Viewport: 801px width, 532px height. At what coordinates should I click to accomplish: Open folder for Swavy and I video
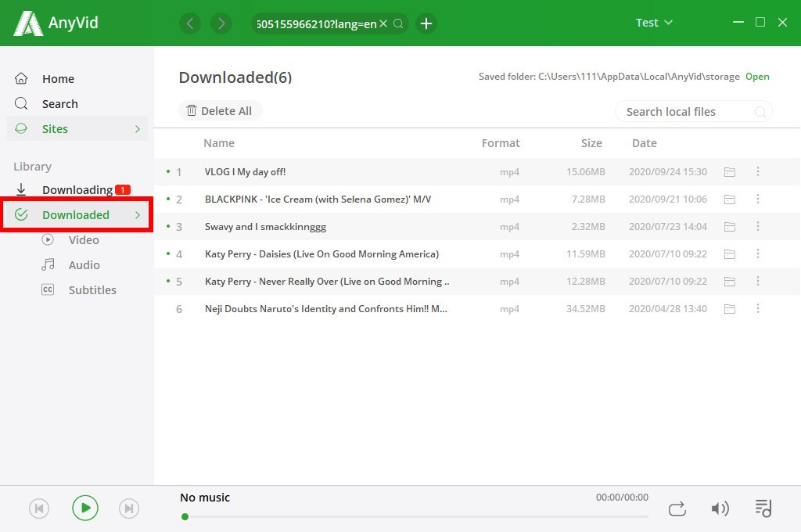click(730, 227)
